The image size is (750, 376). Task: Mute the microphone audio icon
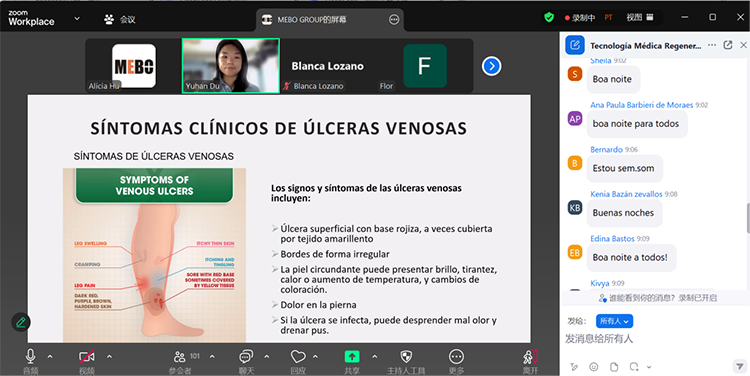(30, 356)
